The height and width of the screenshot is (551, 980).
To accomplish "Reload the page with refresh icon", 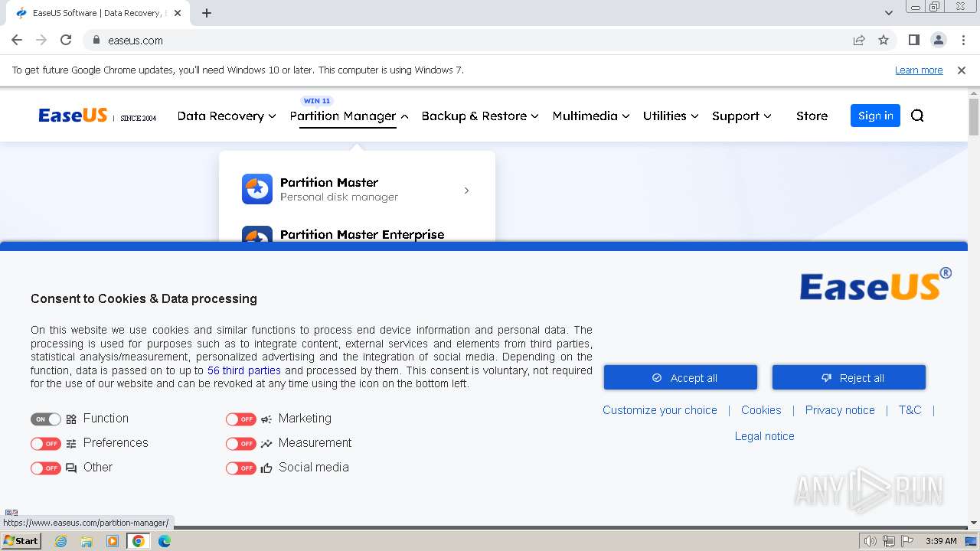I will click(x=66, y=40).
